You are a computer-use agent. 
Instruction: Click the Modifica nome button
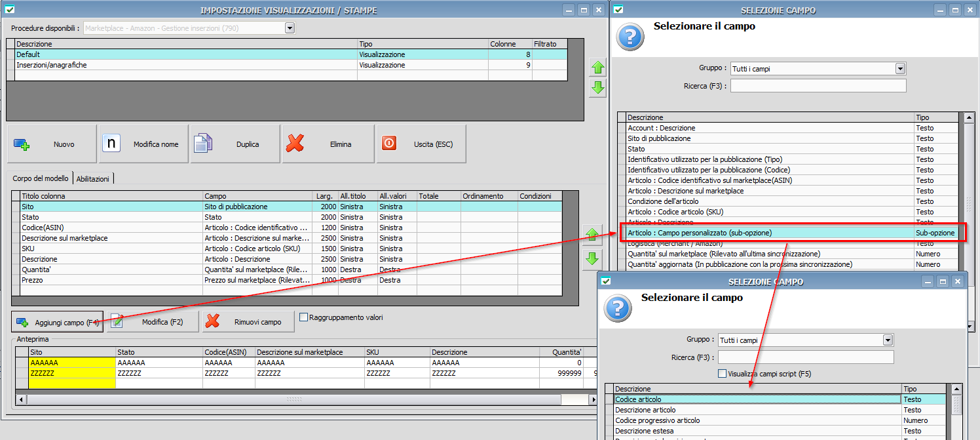pos(143,144)
